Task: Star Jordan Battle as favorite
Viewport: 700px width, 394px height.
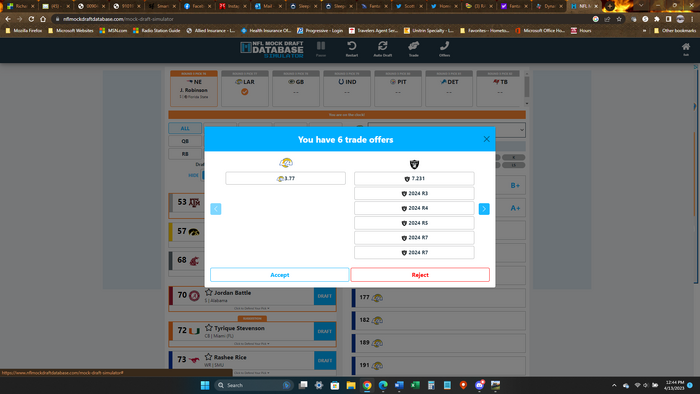Action: click(x=208, y=292)
